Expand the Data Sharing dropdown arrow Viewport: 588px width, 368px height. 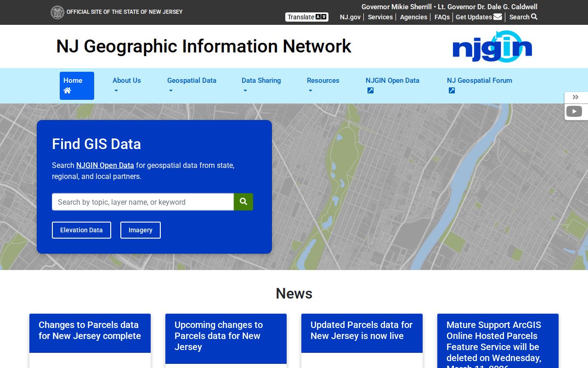pyautogui.click(x=245, y=91)
